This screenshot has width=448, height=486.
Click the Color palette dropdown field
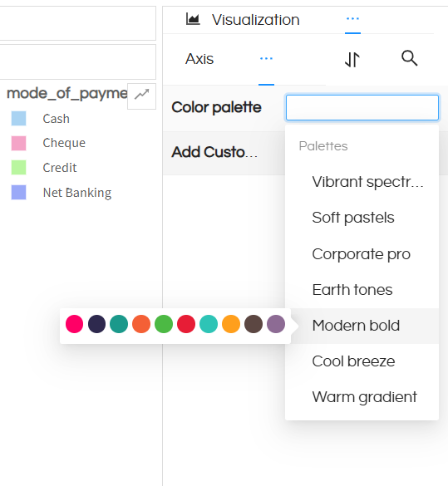(362, 107)
